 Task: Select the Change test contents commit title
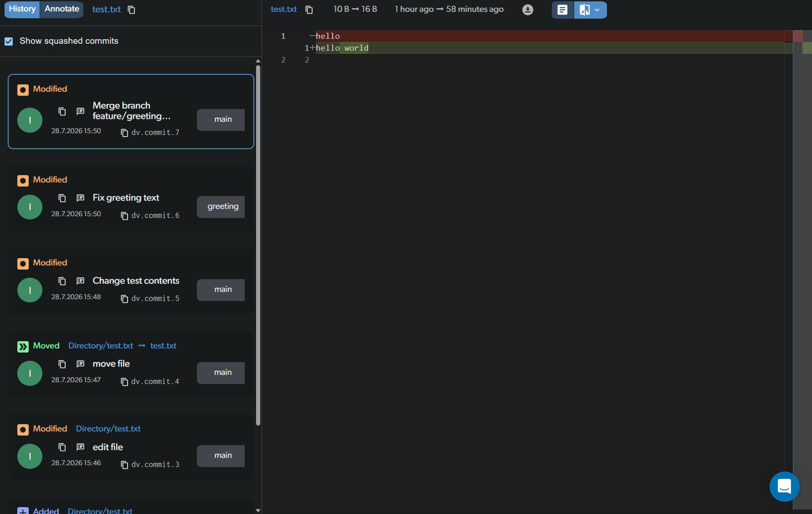click(136, 280)
